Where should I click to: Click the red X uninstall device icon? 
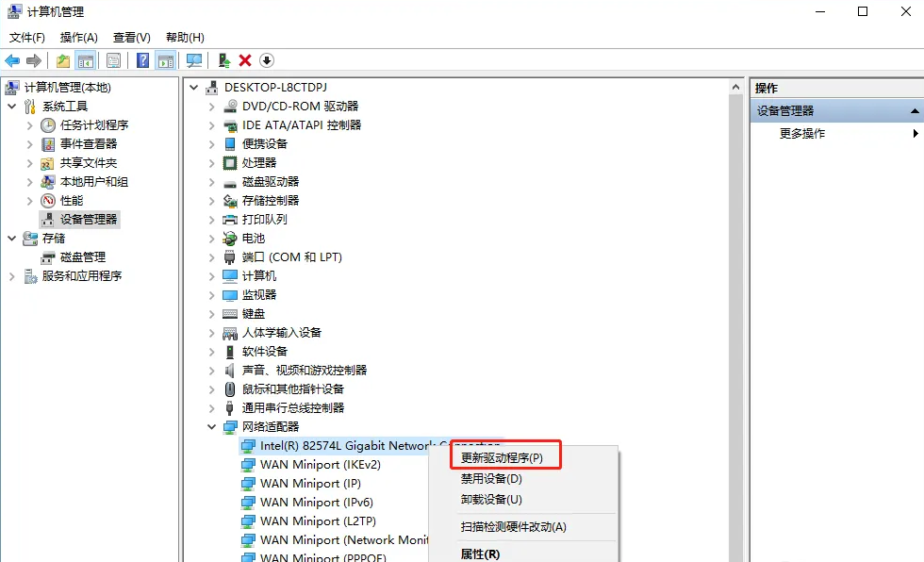tap(243, 59)
